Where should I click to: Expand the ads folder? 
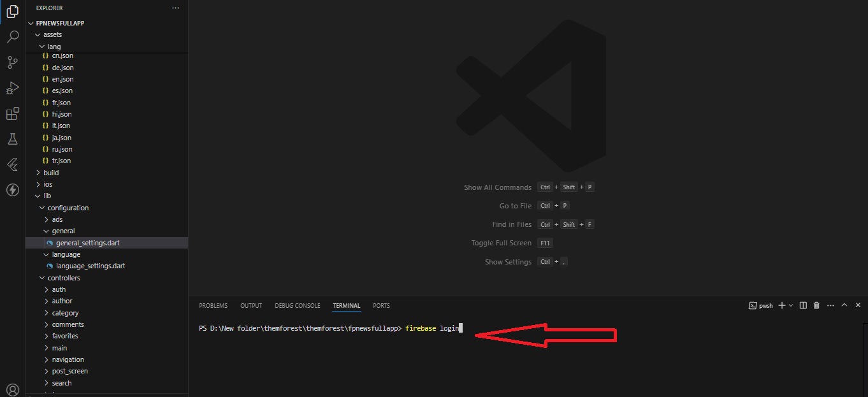tap(106, 219)
